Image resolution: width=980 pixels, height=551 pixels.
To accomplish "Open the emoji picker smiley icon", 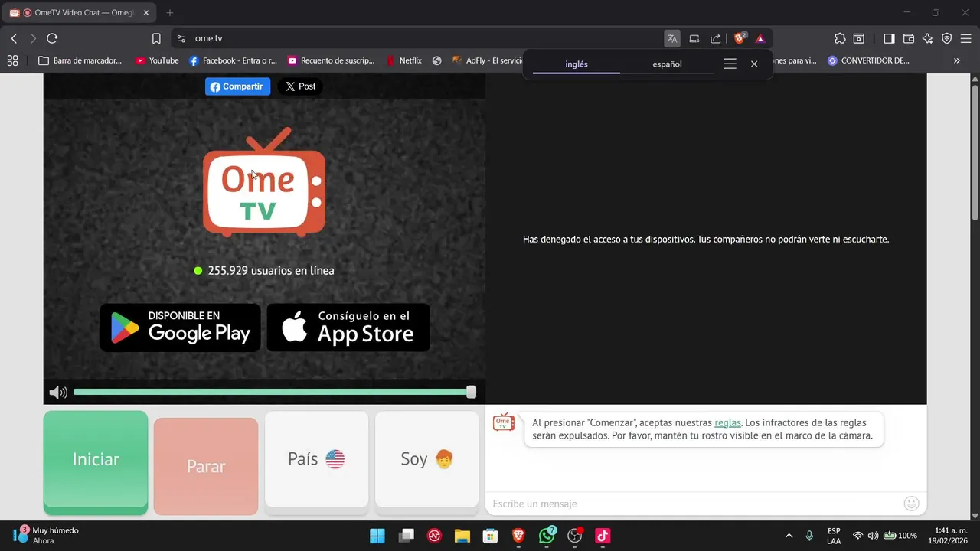I will click(x=911, y=504).
